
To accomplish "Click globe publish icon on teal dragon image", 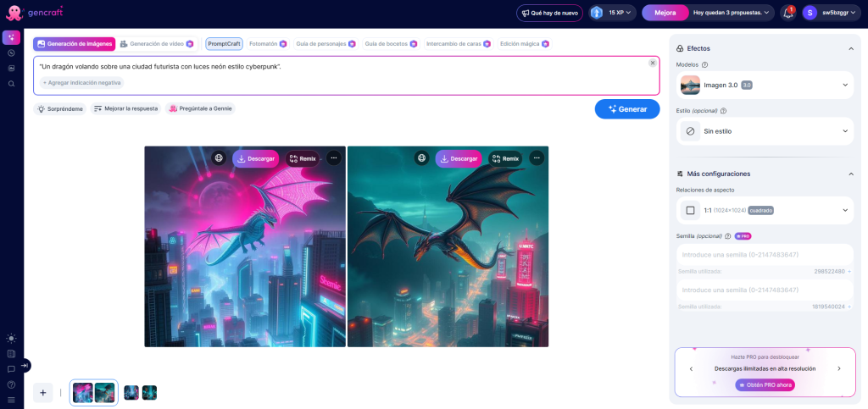I will pos(422,158).
